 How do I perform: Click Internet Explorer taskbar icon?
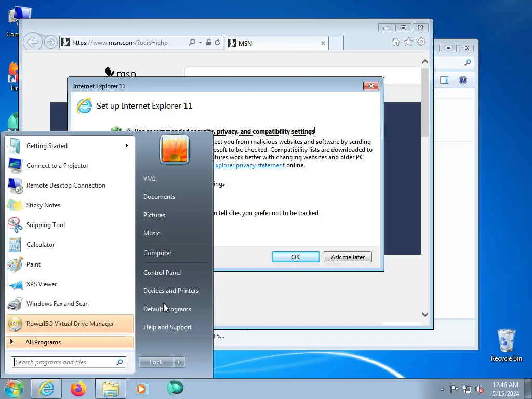coord(46,389)
